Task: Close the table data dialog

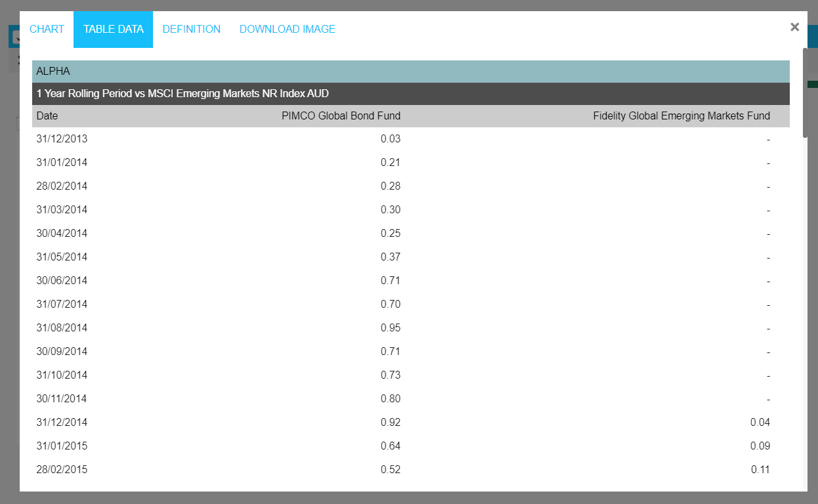Action: (x=794, y=27)
